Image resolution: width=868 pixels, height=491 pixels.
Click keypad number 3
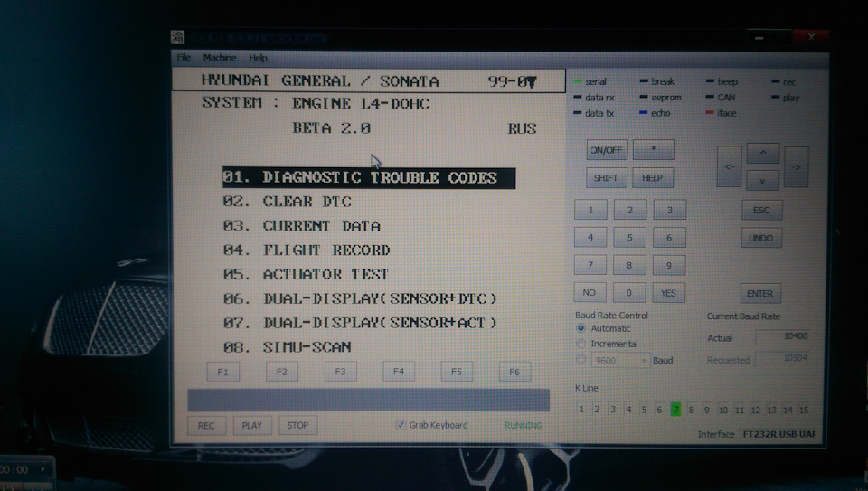[x=670, y=210]
